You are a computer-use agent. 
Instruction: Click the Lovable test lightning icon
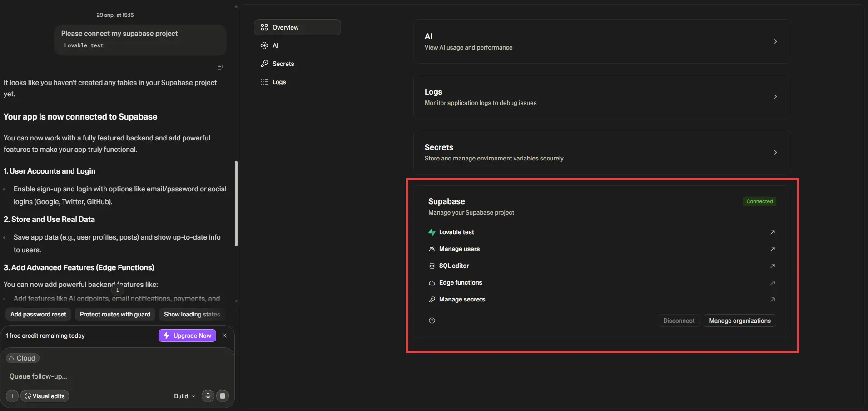[432, 232]
